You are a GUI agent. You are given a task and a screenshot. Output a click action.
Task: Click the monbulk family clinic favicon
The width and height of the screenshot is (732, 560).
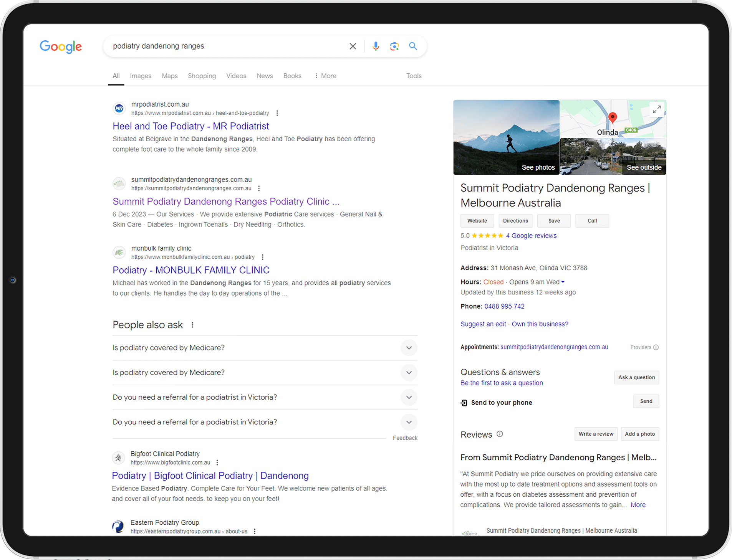119,253
